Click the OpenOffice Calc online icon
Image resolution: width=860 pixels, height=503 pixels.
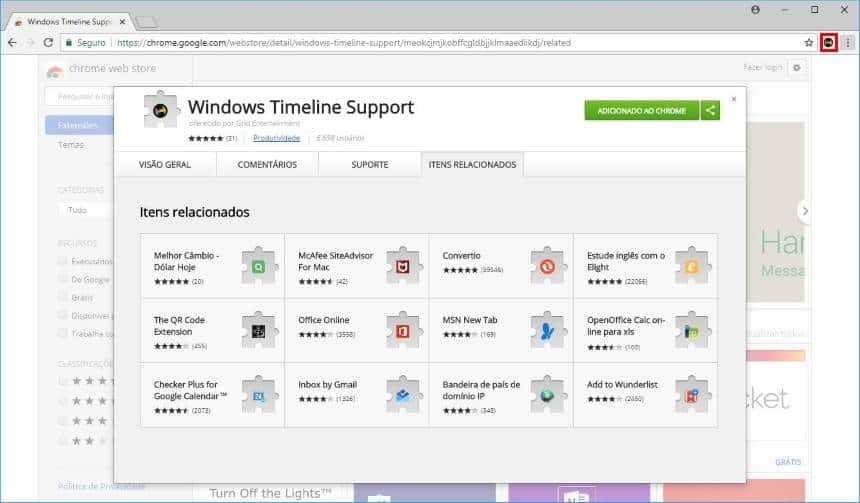pyautogui.click(x=692, y=330)
